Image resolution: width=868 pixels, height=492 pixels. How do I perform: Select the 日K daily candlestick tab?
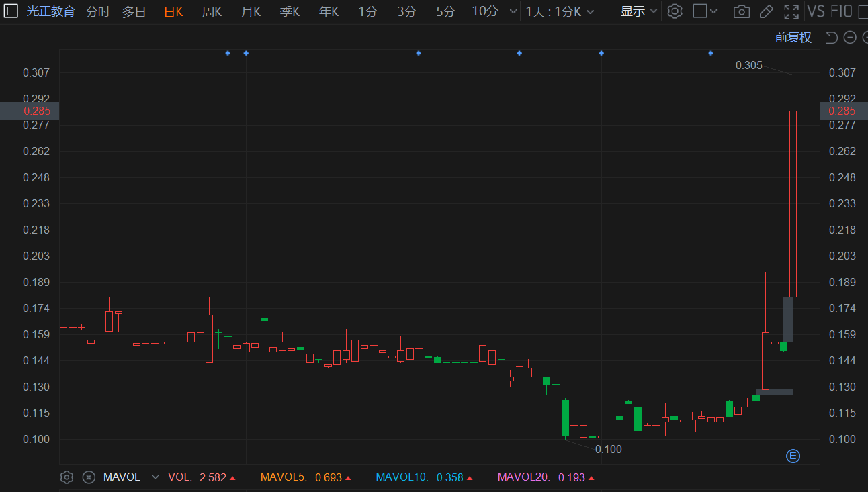173,11
